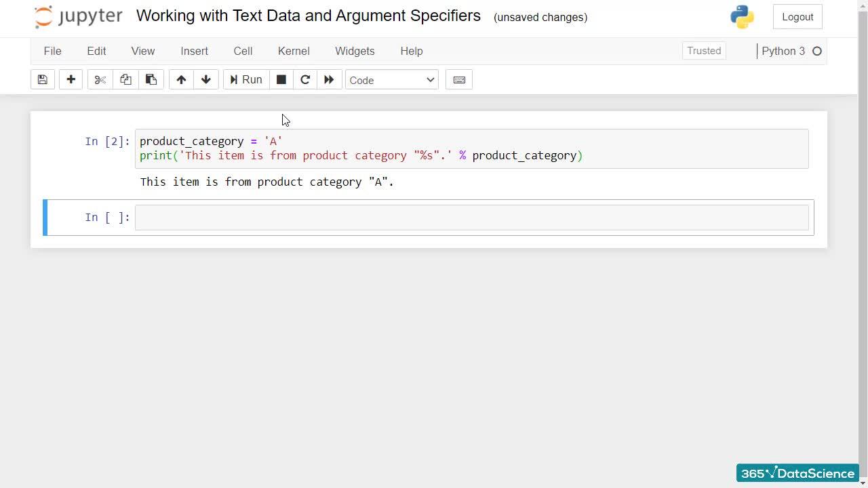Run the selected cell

(246, 80)
